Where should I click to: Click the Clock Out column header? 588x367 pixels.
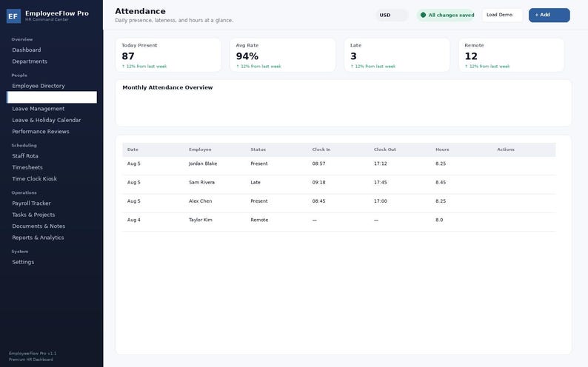pyautogui.click(x=385, y=149)
